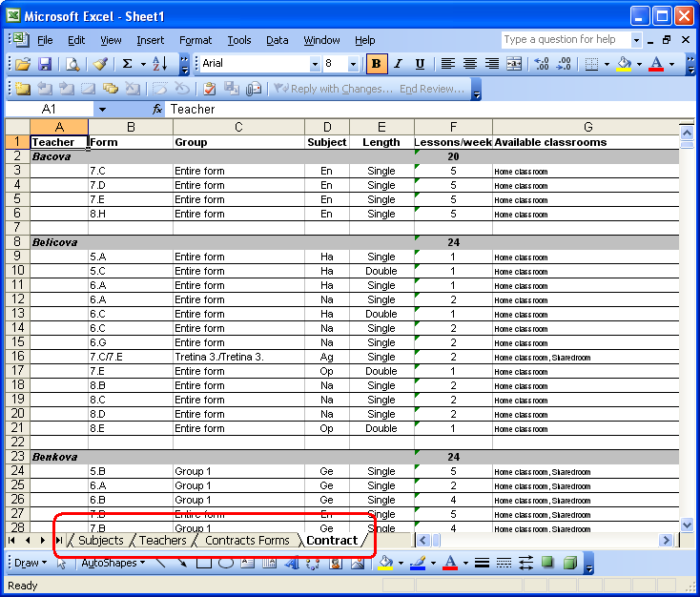Click the Sort Ascending icon
The width and height of the screenshot is (700, 597).
tap(159, 64)
